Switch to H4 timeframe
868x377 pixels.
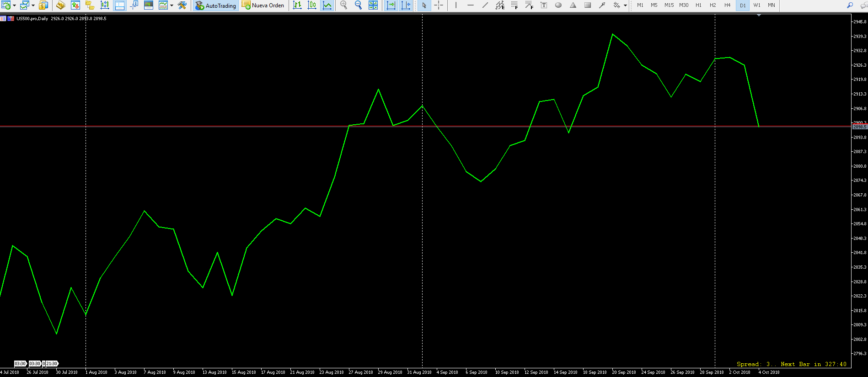[727, 5]
